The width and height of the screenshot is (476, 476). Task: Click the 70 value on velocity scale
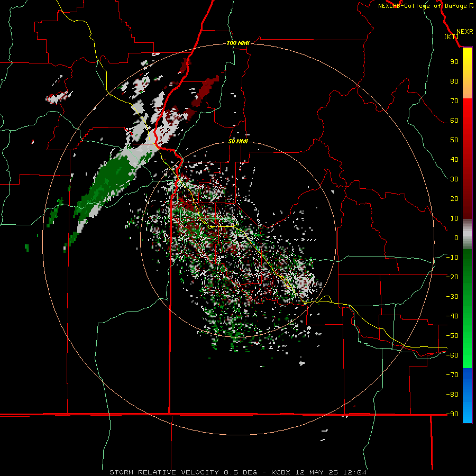(454, 101)
